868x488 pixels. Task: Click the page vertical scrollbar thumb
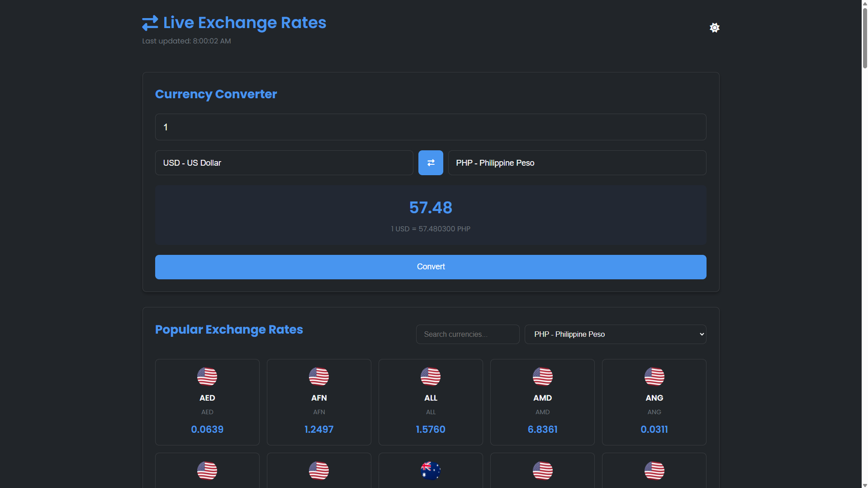click(x=865, y=36)
